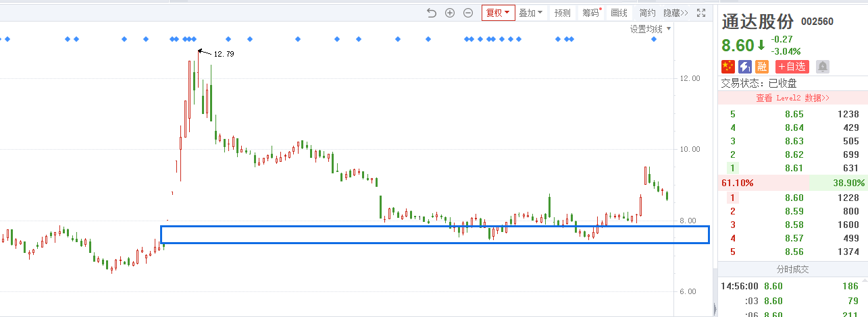The width and height of the screenshot is (868, 317).
Task: Expand the 设置均线 moving average settings
Action: pos(650,29)
